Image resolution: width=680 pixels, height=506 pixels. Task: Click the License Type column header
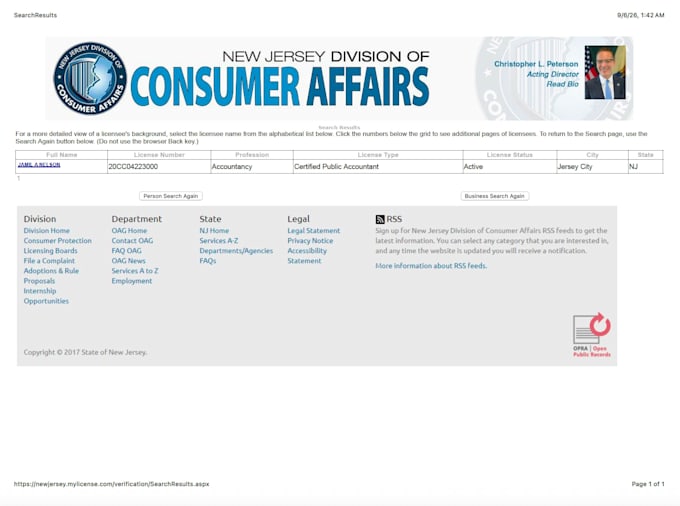[x=378, y=155]
